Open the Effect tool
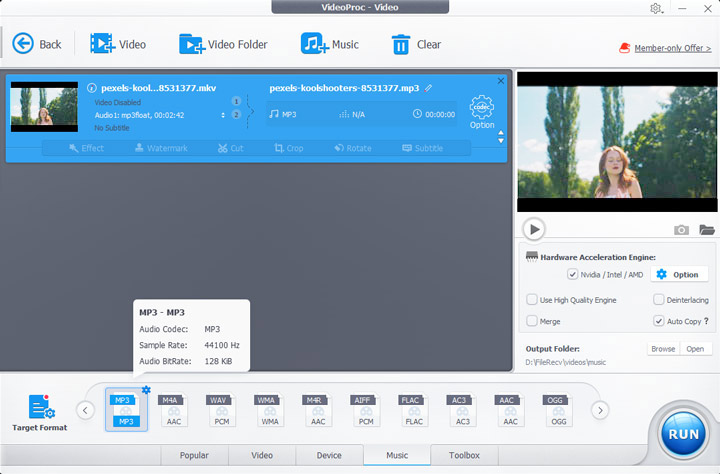The width and height of the screenshot is (720, 474). coord(86,148)
